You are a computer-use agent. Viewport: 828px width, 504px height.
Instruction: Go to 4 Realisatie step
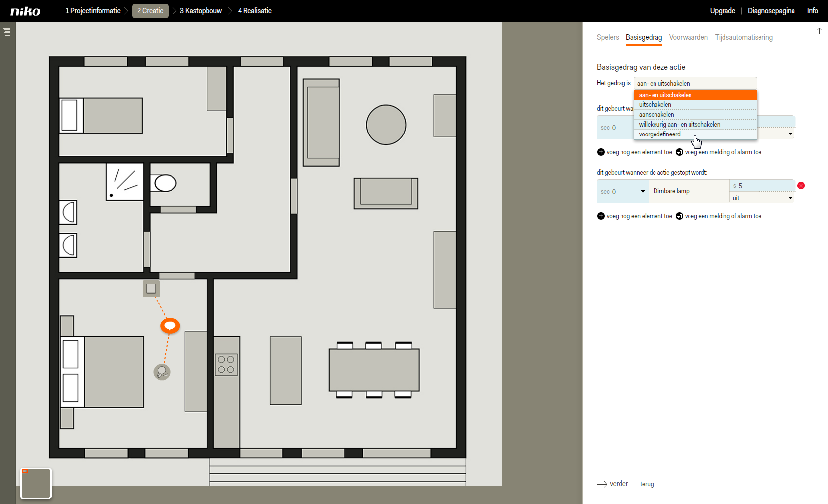[x=255, y=11]
